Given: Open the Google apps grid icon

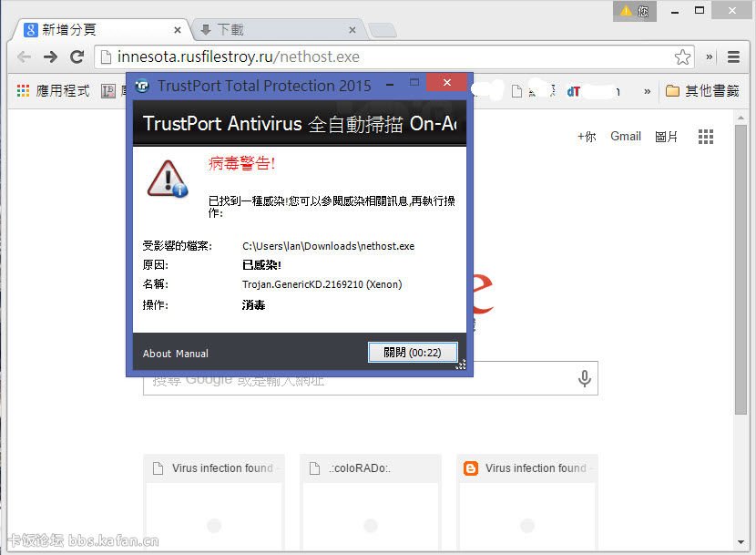Looking at the screenshot, I should 705,137.
